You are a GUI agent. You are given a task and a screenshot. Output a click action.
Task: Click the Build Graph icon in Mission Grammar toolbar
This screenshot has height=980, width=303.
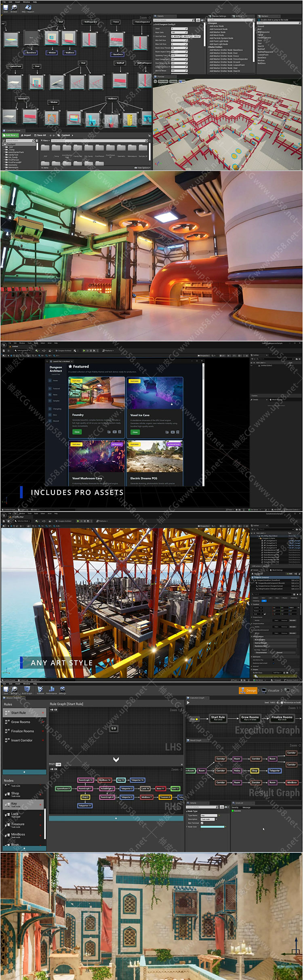(x=27, y=690)
